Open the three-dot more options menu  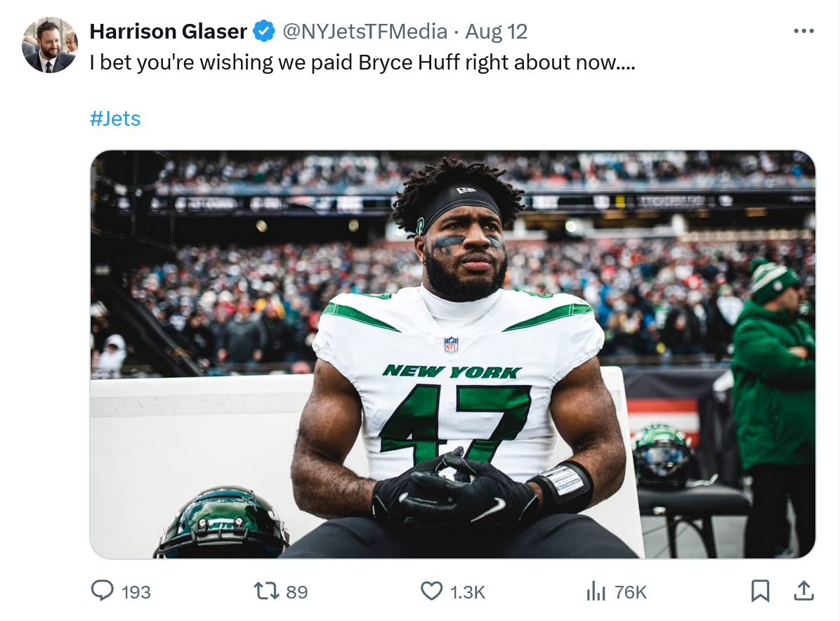coord(803,32)
